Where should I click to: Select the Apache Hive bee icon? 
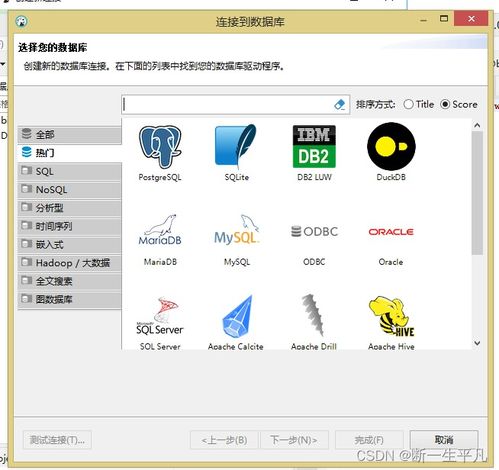pos(391,316)
